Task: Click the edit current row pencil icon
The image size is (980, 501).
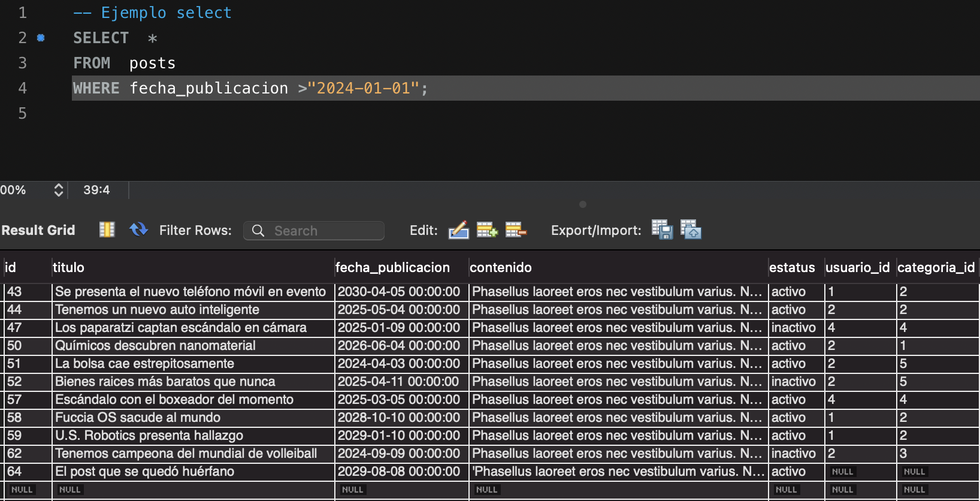Action: tap(458, 230)
